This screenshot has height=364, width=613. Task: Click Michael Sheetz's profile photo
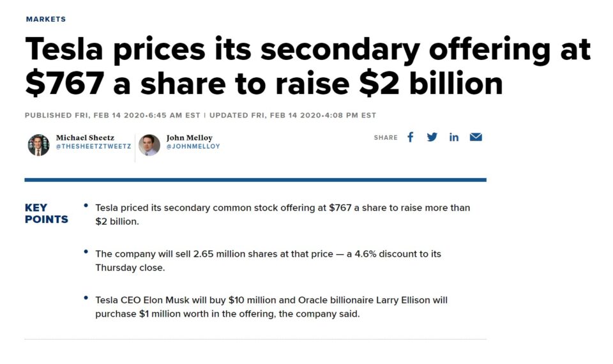coord(38,145)
